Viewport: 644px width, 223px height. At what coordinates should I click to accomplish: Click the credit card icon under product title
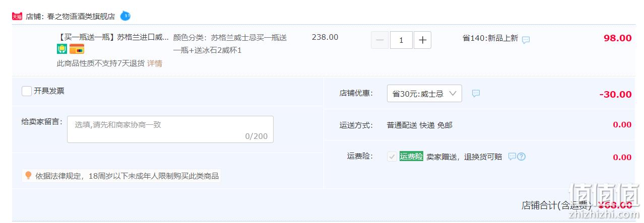[77, 49]
